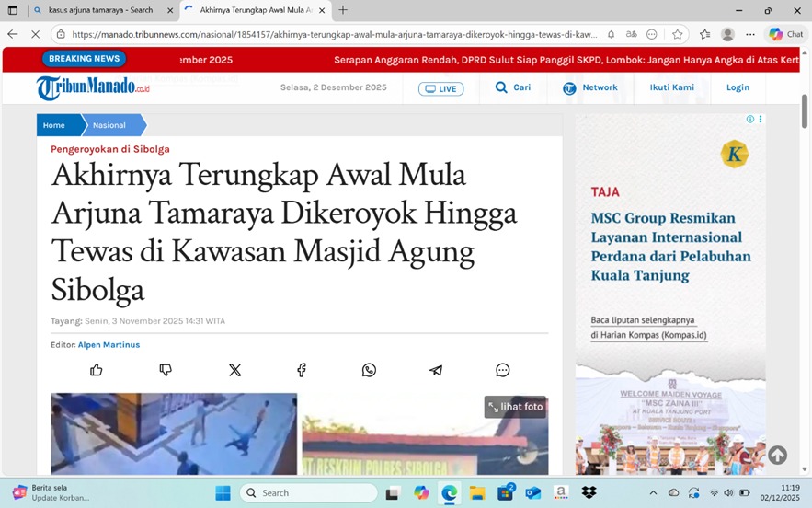The height and width of the screenshot is (508, 812).
Task: Go to the Home breadcrumb
Action: 54,125
